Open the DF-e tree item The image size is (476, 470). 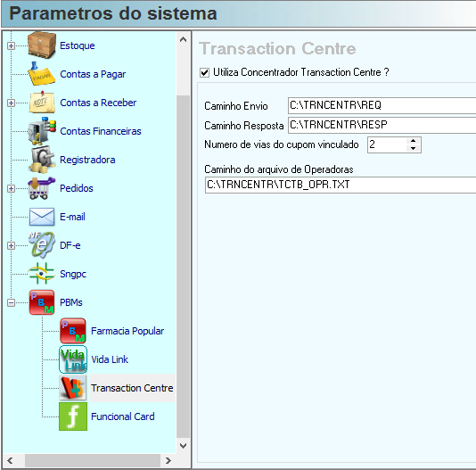70,245
